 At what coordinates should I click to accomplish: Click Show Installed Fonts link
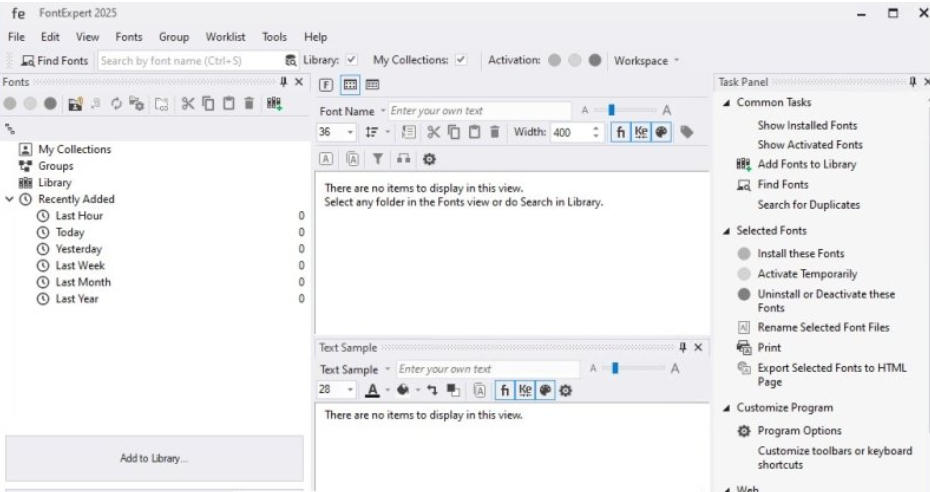807,125
